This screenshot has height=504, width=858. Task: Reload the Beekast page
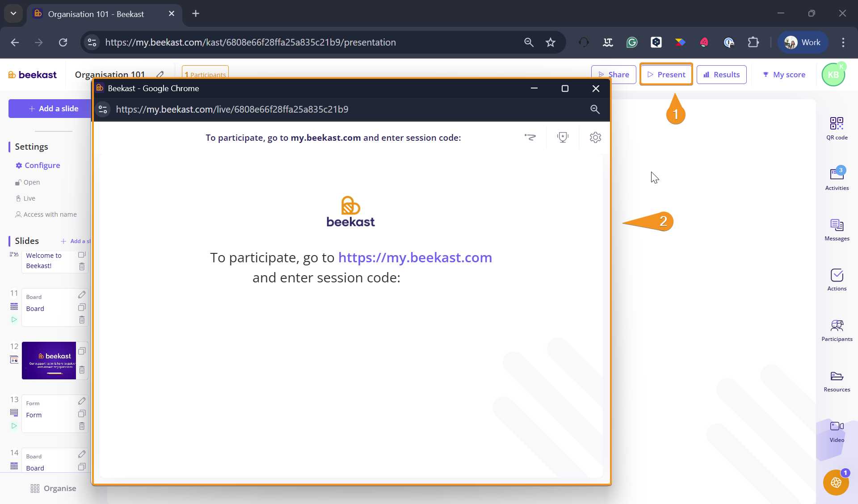coord(63,42)
